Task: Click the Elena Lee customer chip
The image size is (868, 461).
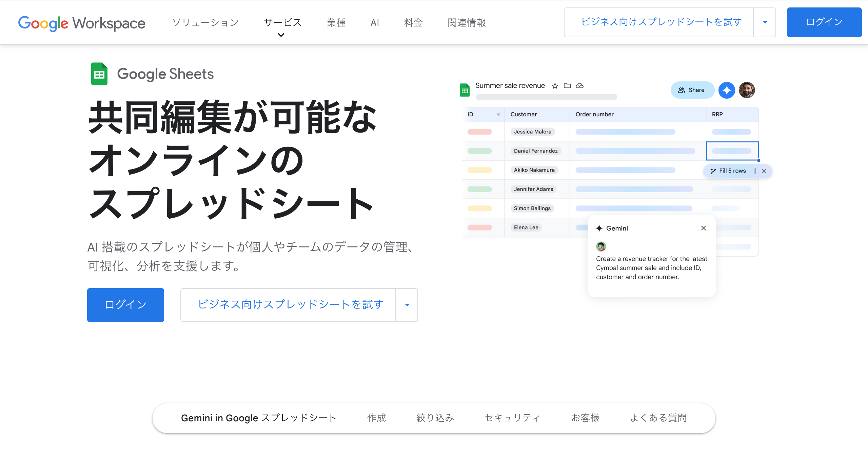Action: [526, 227]
